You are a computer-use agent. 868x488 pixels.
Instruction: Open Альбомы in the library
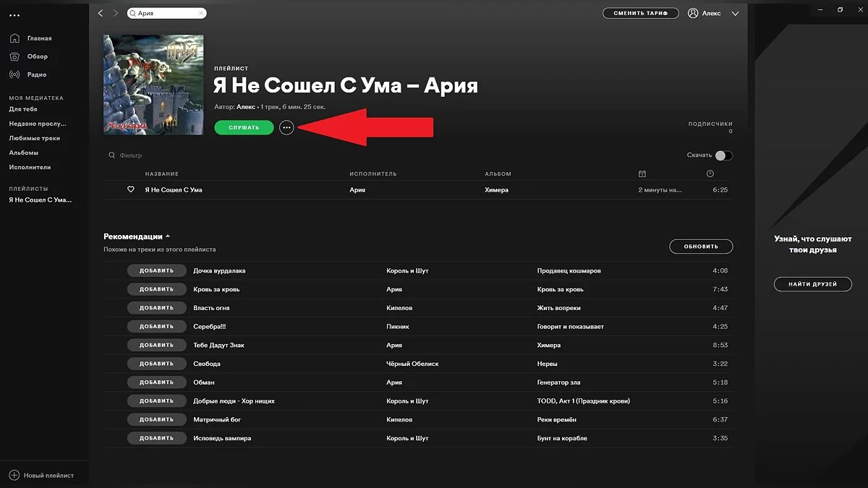click(x=24, y=153)
